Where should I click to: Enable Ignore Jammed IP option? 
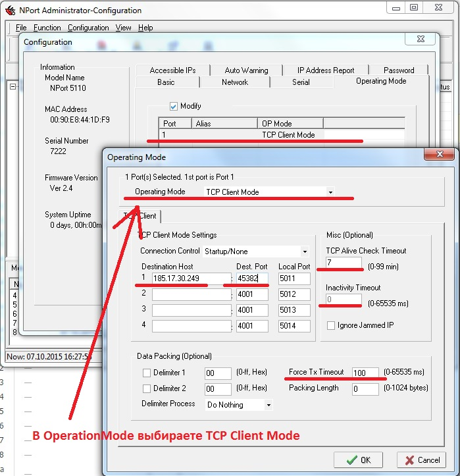(x=332, y=325)
